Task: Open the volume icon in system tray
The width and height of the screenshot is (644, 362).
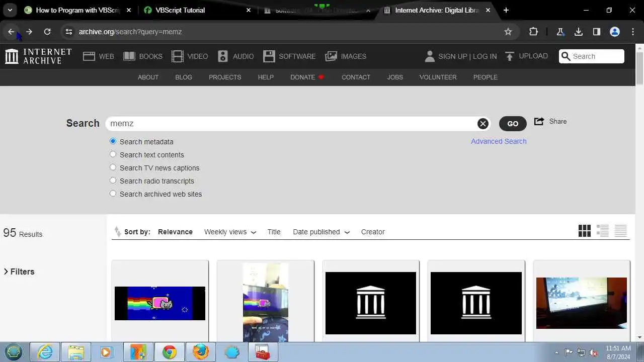Action: pos(593,352)
